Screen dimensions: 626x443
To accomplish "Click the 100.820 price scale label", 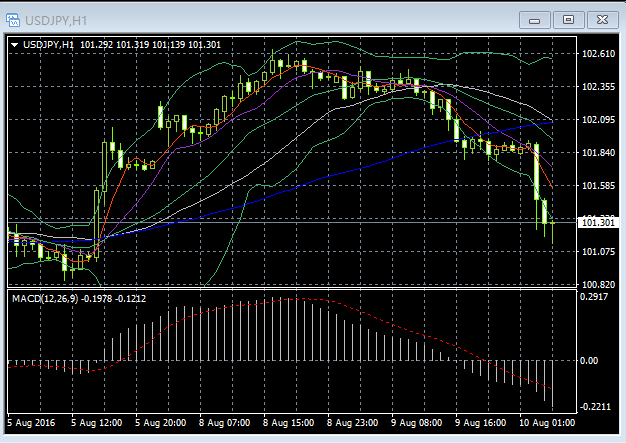I will 598,285.
